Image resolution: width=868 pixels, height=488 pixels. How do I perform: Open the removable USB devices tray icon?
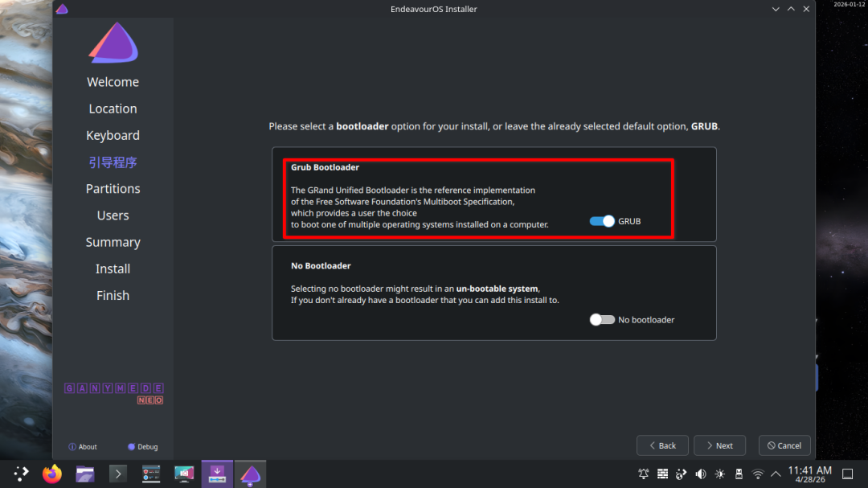[739, 474]
